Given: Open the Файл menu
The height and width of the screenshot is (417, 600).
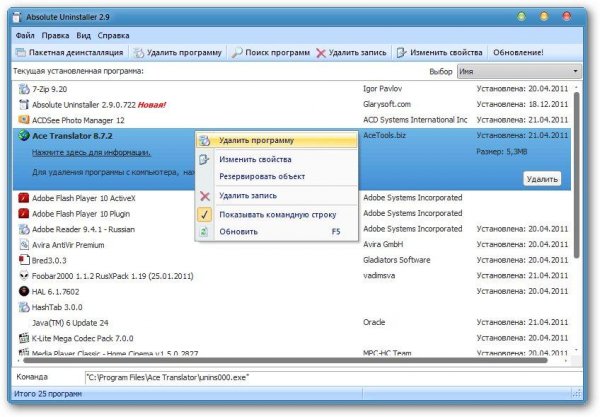Looking at the screenshot, I should [x=25, y=36].
